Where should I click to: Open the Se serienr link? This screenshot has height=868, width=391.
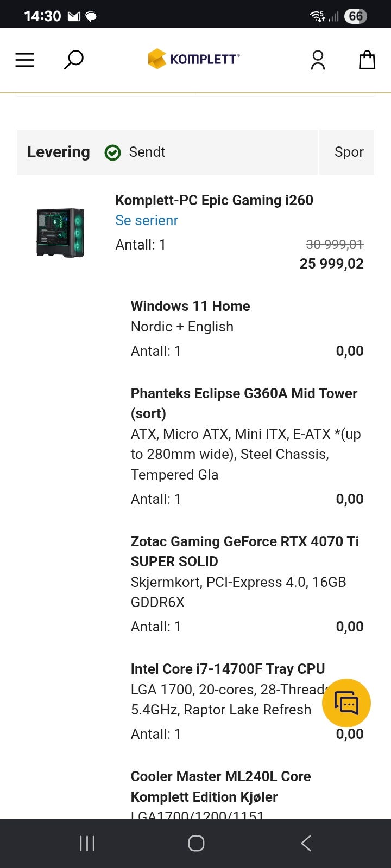[x=147, y=220]
